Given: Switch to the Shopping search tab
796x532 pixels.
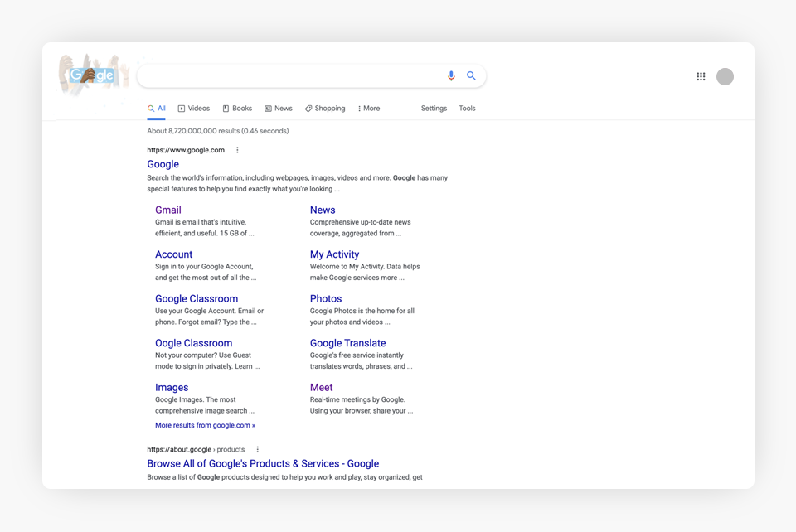Looking at the screenshot, I should click(325, 109).
